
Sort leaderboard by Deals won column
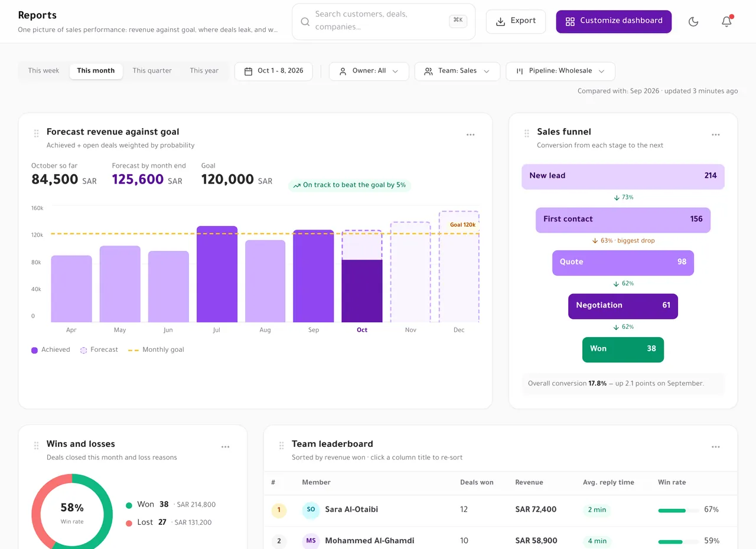(477, 482)
